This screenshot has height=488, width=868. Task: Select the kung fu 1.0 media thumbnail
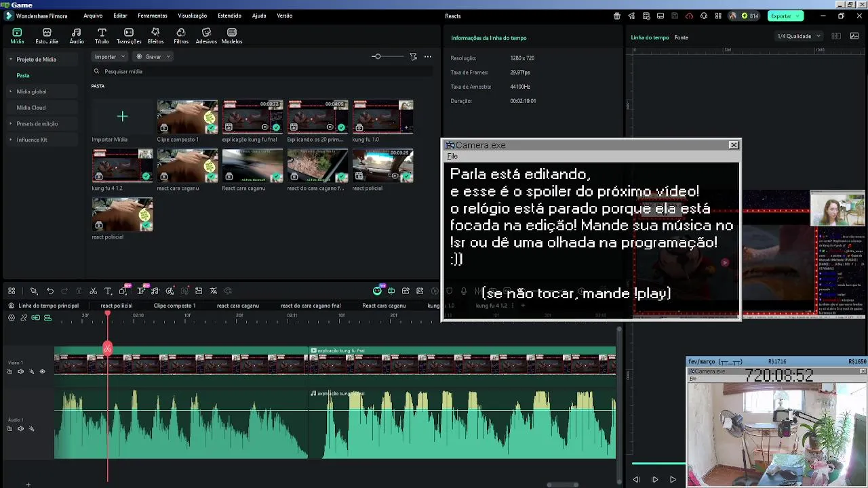[382, 117]
